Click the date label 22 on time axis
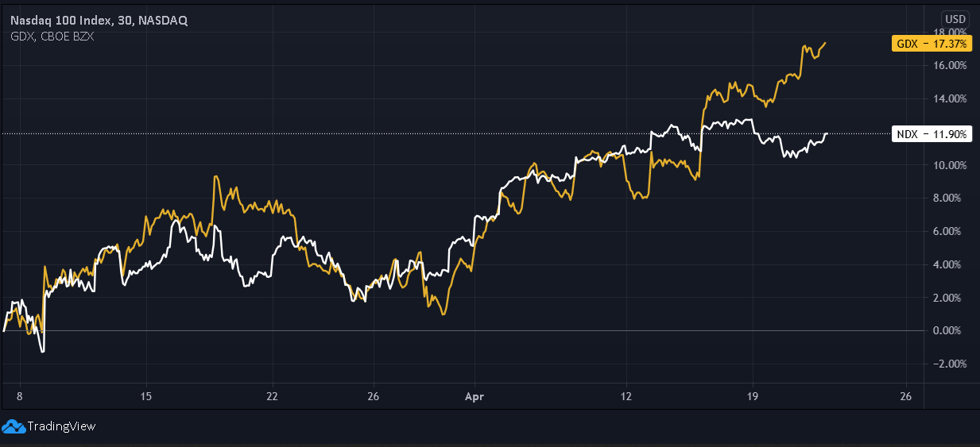The height and width of the screenshot is (447, 980). pos(272,395)
